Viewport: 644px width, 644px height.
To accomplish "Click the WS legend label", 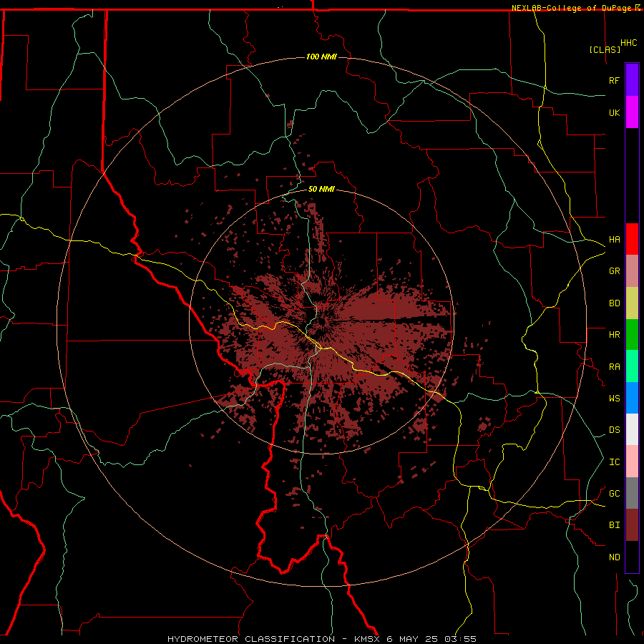I will (x=614, y=399).
